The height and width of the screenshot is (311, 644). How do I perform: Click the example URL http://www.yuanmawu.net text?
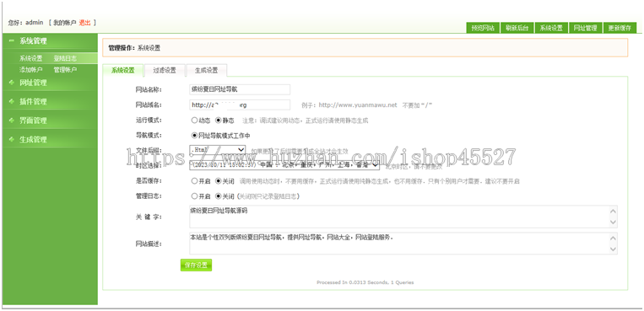(358, 105)
